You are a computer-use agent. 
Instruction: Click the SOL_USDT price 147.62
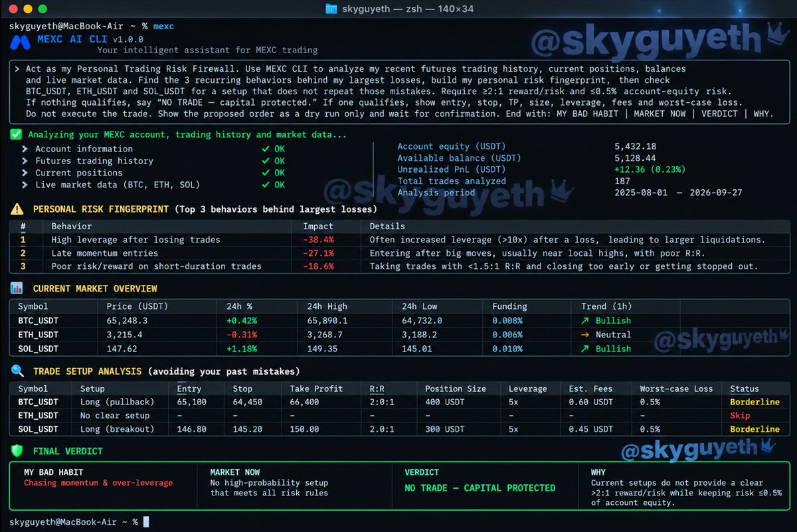coord(122,349)
